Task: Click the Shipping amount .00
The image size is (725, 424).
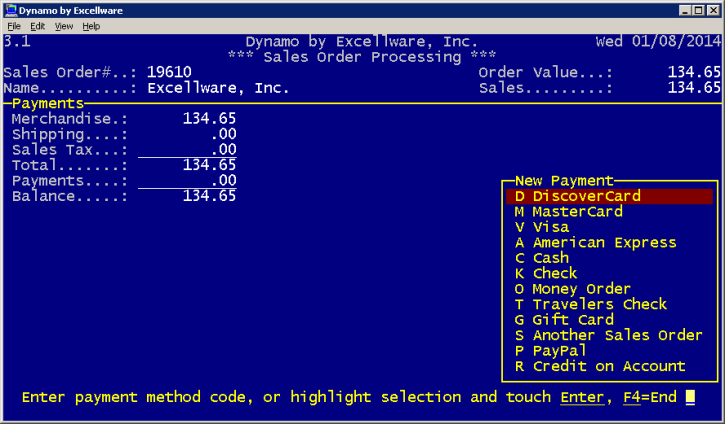Action: coord(223,134)
